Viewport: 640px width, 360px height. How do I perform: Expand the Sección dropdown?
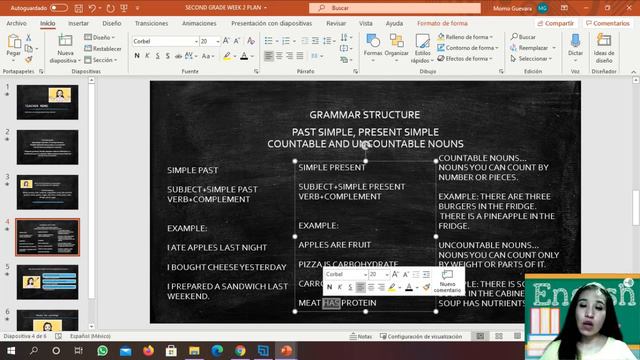(x=101, y=60)
